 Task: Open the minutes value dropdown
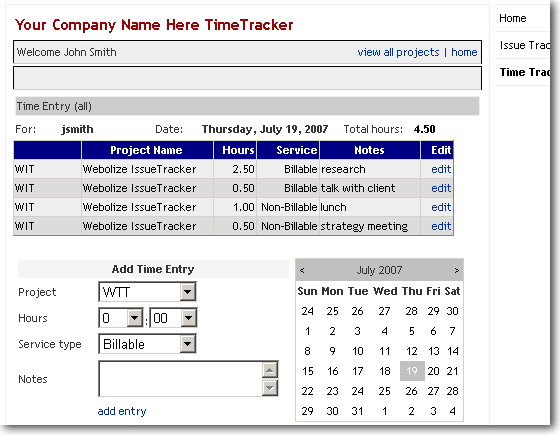[x=188, y=318]
